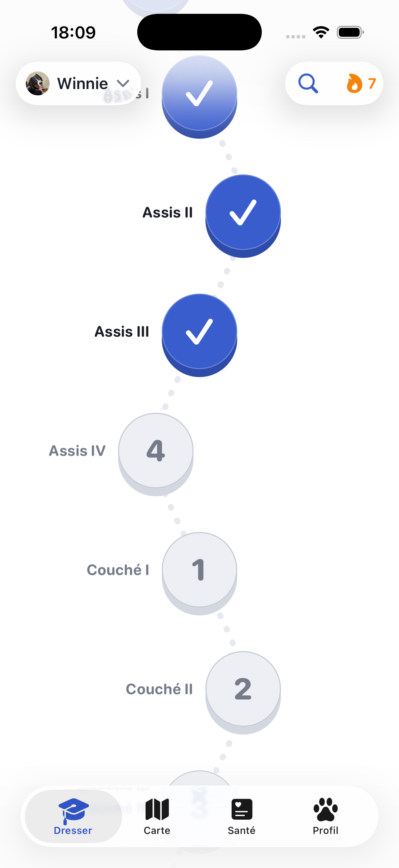This screenshot has width=399, height=868.
Task: Expand the Winnie dog selector chevron
Action: [123, 83]
